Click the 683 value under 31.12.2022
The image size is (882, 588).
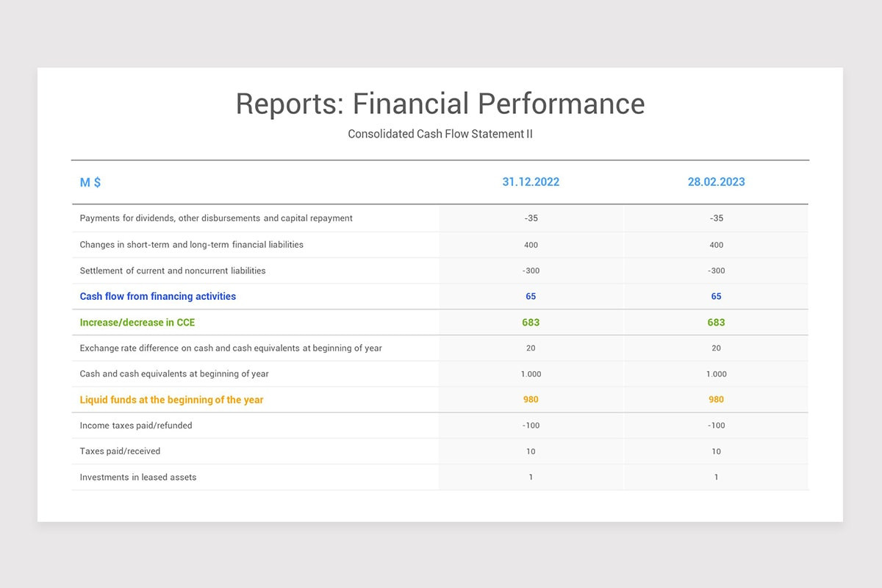(531, 322)
